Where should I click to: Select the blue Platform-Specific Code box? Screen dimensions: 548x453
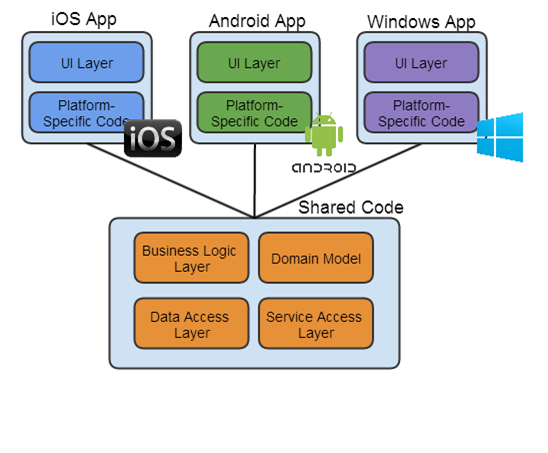click(86, 113)
